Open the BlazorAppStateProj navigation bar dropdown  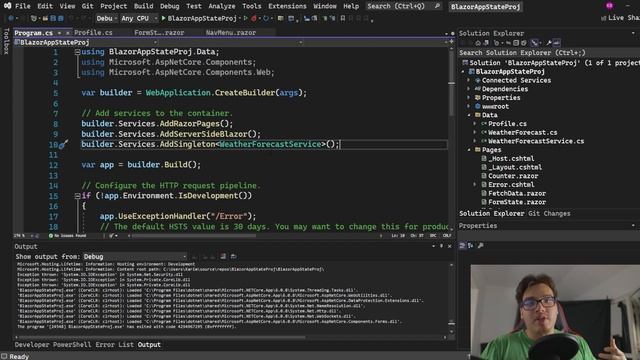pyautogui.click(x=86, y=42)
